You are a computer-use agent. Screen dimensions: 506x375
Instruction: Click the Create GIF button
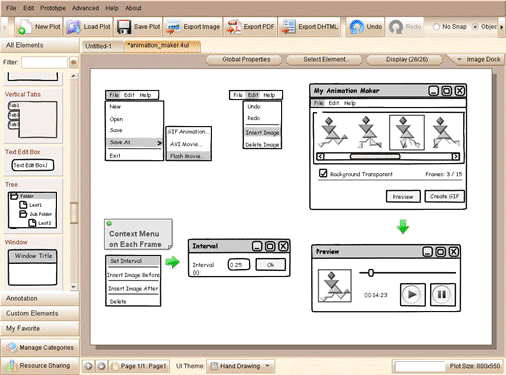pos(444,196)
